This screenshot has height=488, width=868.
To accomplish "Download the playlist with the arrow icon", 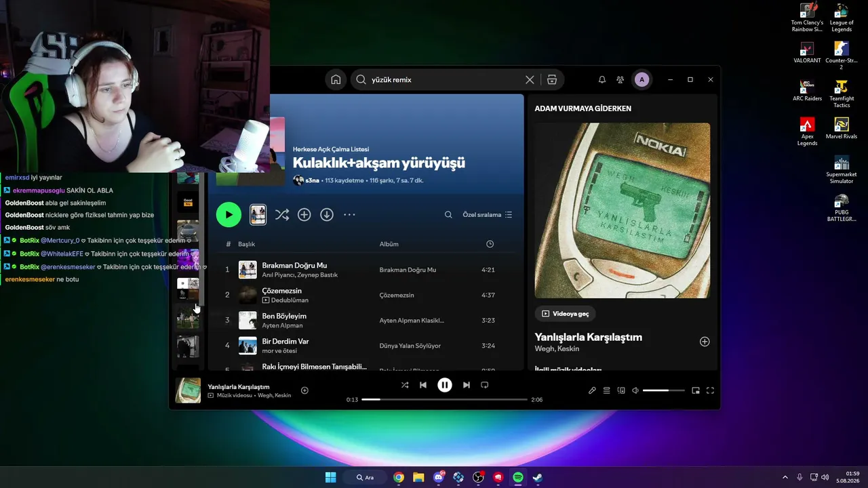I will (x=327, y=215).
